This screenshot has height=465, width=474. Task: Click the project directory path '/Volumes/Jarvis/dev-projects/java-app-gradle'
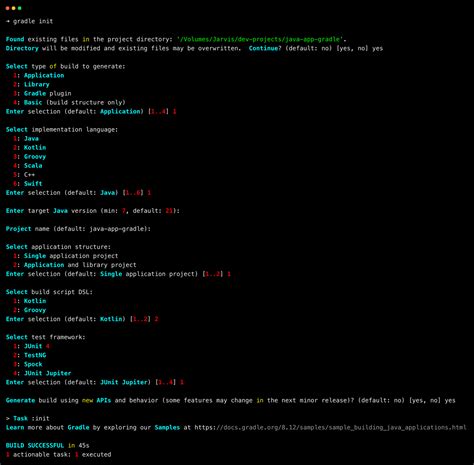tap(260, 39)
